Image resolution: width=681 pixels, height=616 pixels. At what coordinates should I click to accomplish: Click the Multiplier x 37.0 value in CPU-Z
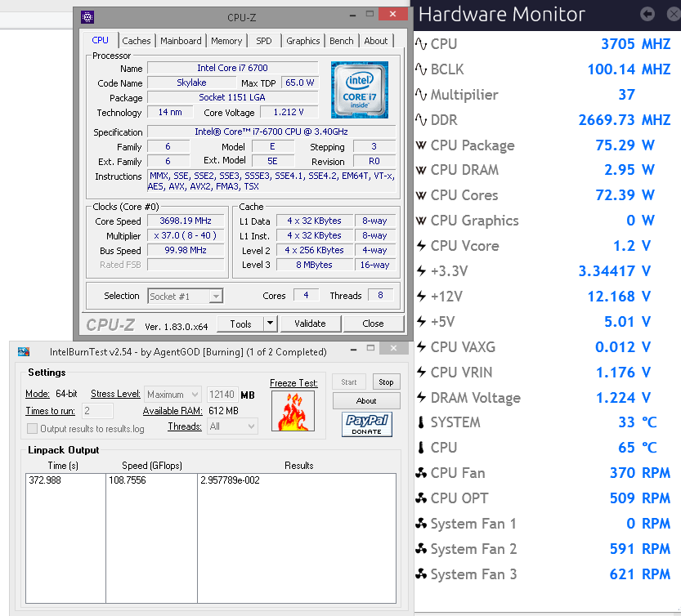[x=186, y=235]
